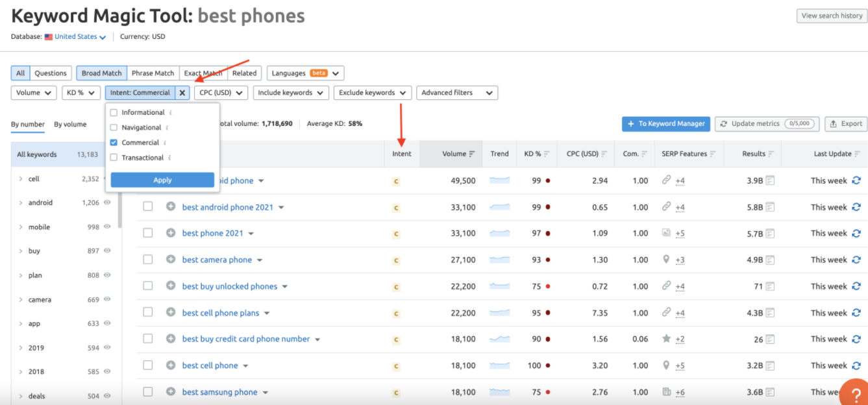This screenshot has width=868, height=405.
Task: Click the To Keyword Manager button
Action: (665, 123)
